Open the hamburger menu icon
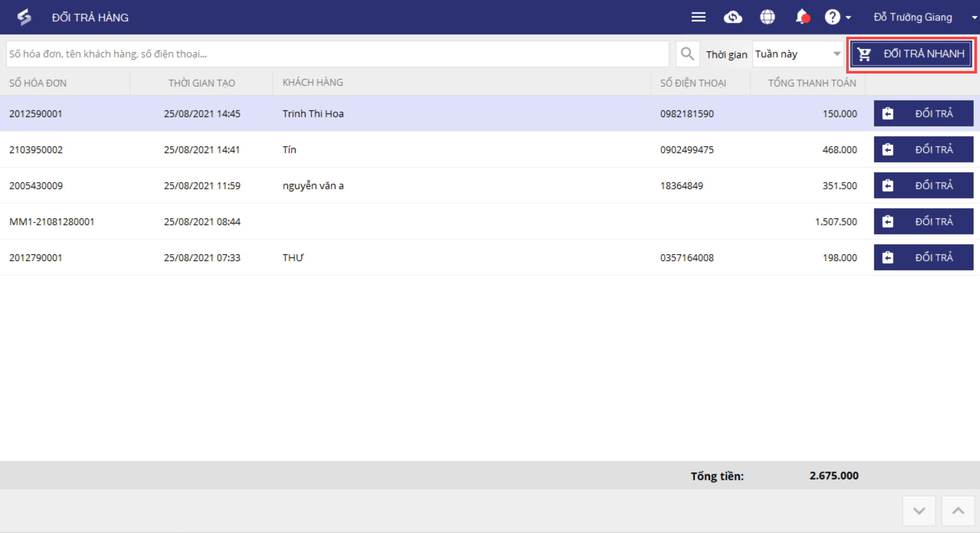 pos(698,17)
